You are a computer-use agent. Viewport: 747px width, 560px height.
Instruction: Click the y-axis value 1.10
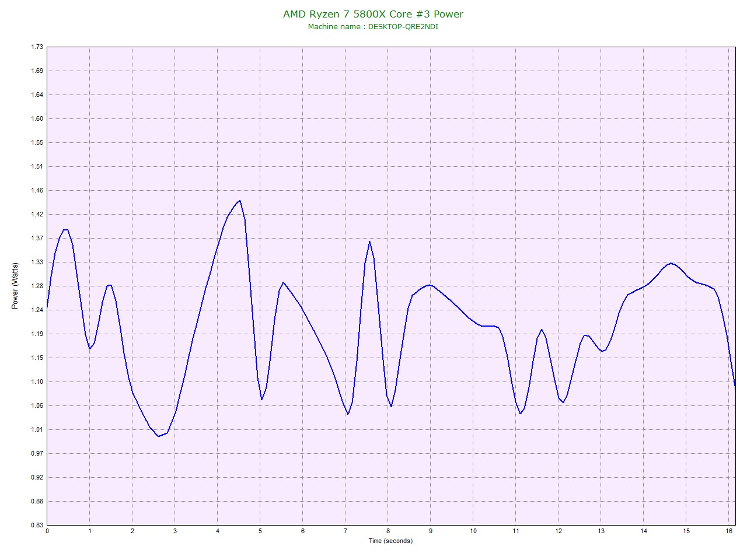point(37,381)
